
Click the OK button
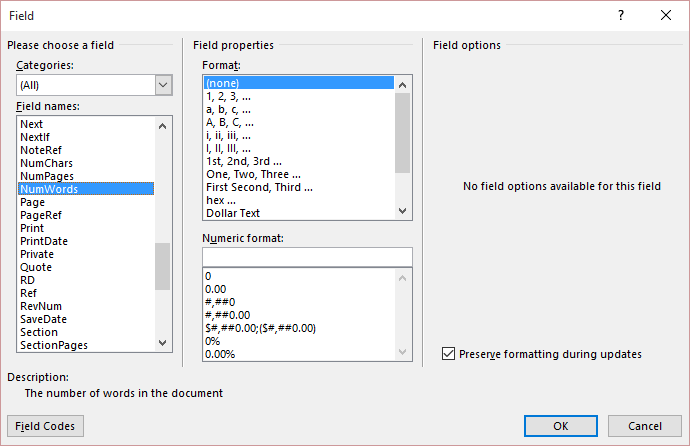pos(560,426)
